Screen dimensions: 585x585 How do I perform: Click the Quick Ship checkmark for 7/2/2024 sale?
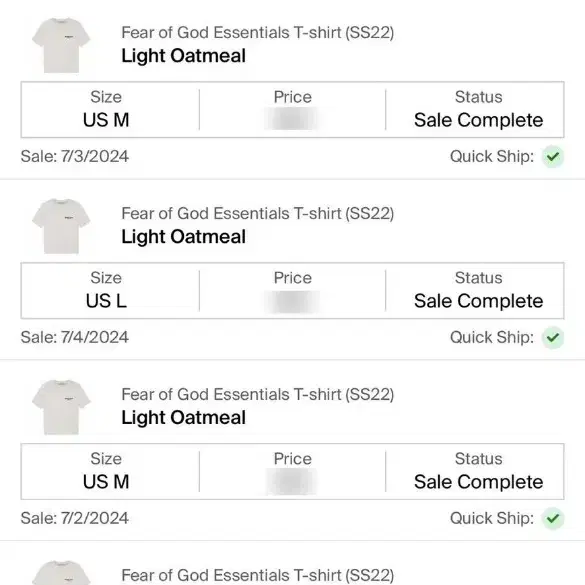(553, 519)
